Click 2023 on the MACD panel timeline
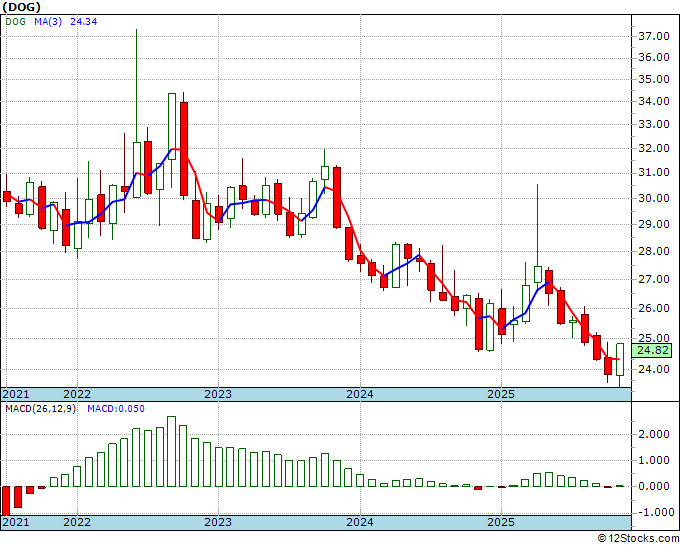Screen dimensions: 680x546 coord(218,521)
